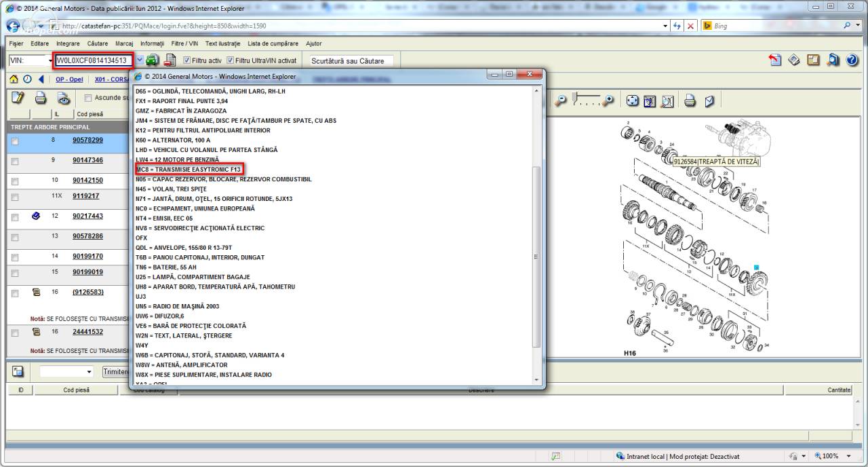Image resolution: width=868 pixels, height=467 pixels.
Task: Click the zoom in magnifier icon
Action: (608, 100)
